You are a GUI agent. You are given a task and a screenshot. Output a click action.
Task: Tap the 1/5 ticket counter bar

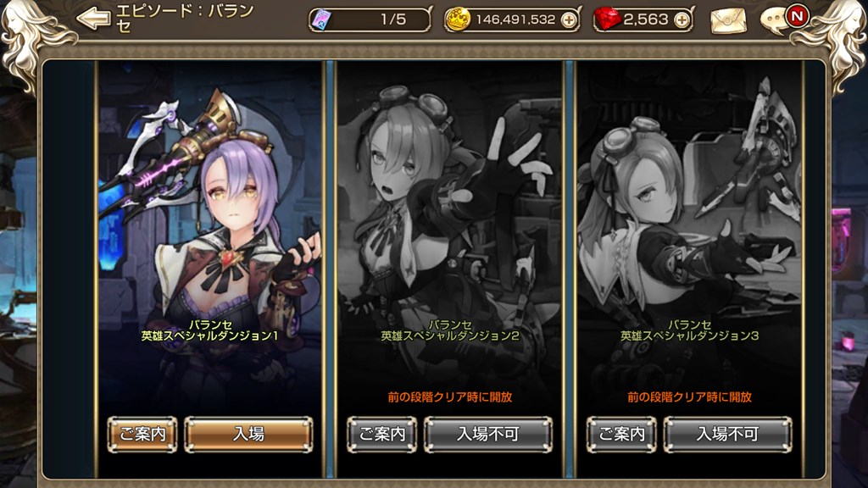pos(370,20)
